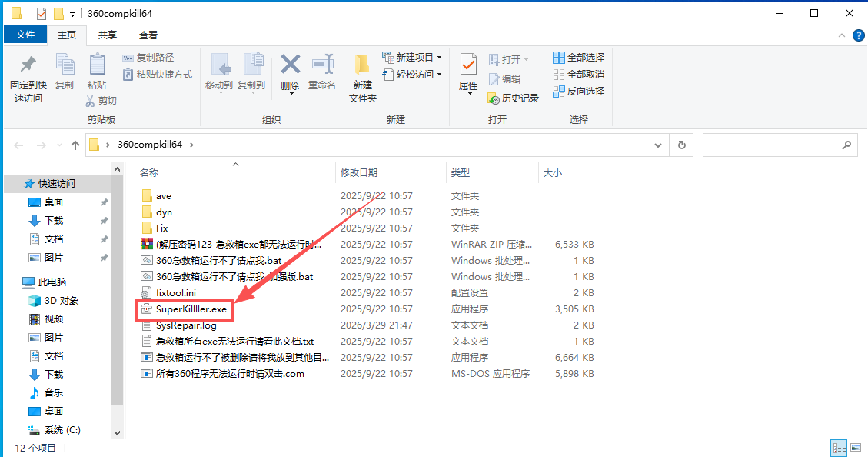
Task: Open the Share ribbon tab
Action: pyautogui.click(x=108, y=35)
